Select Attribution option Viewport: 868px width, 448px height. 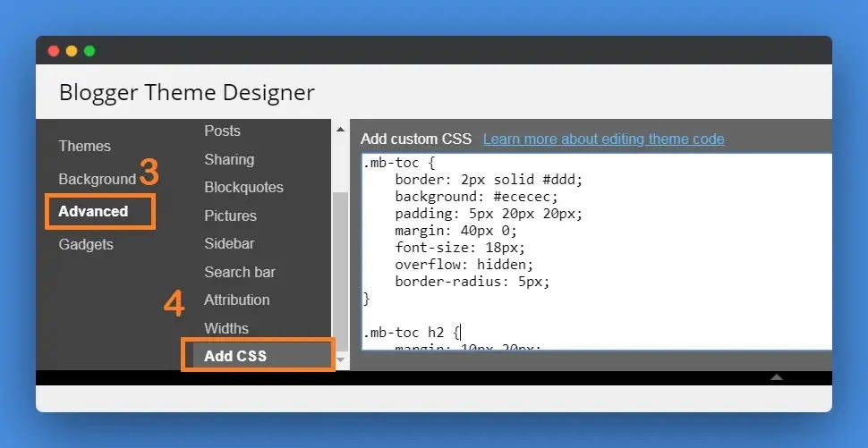point(237,300)
